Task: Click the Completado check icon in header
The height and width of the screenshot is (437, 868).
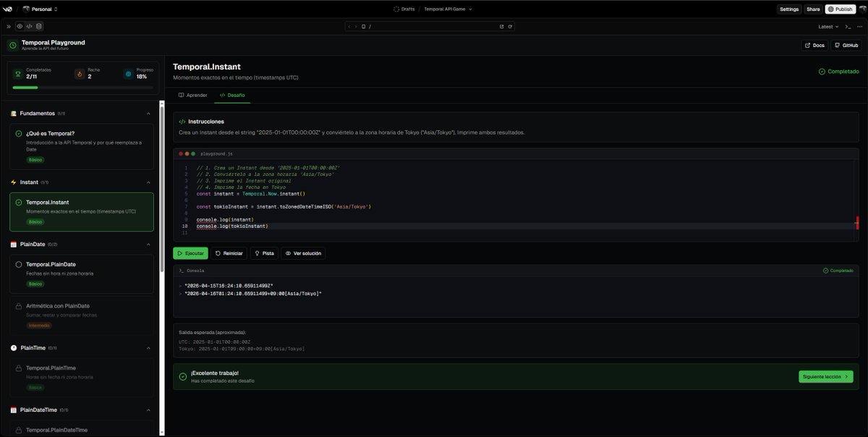Action: click(x=822, y=72)
